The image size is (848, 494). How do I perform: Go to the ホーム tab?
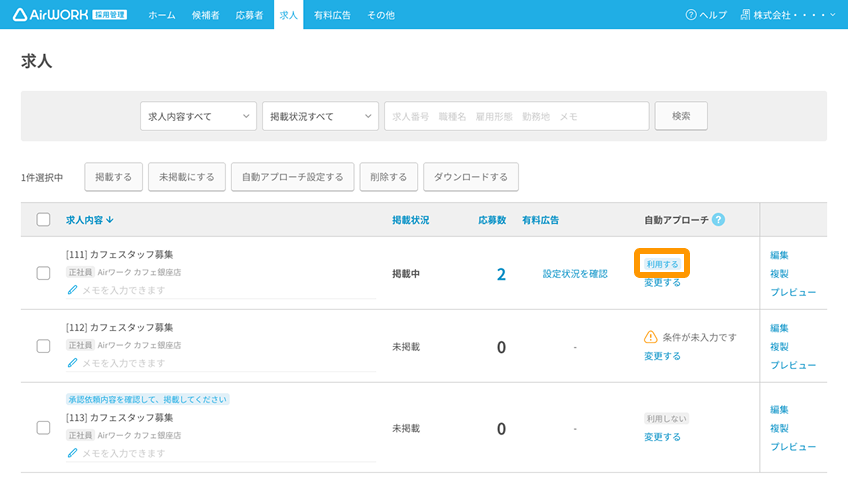point(162,15)
